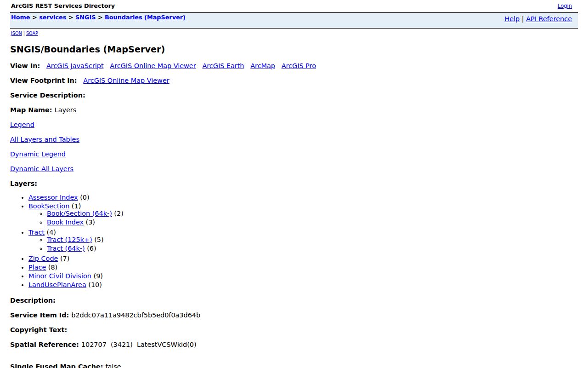View the SOAP format link
The image size is (588, 368).
click(32, 33)
